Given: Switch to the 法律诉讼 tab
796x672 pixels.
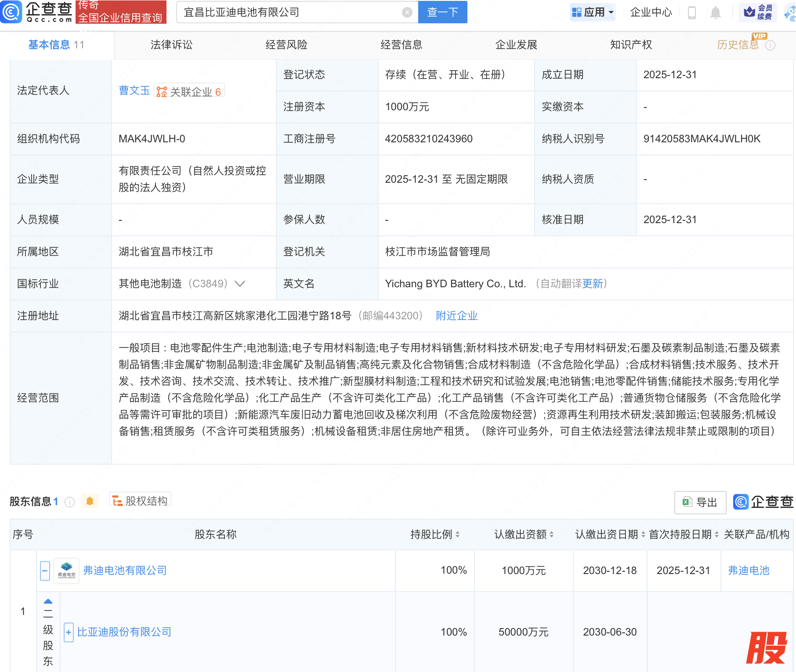Looking at the screenshot, I should pos(171,45).
